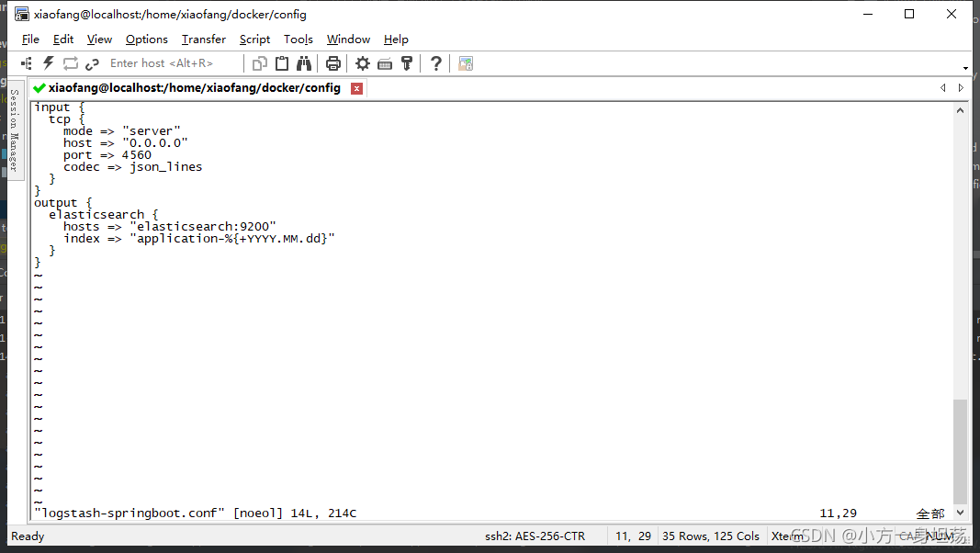Click the 'elasticsearch {' line

point(104,215)
